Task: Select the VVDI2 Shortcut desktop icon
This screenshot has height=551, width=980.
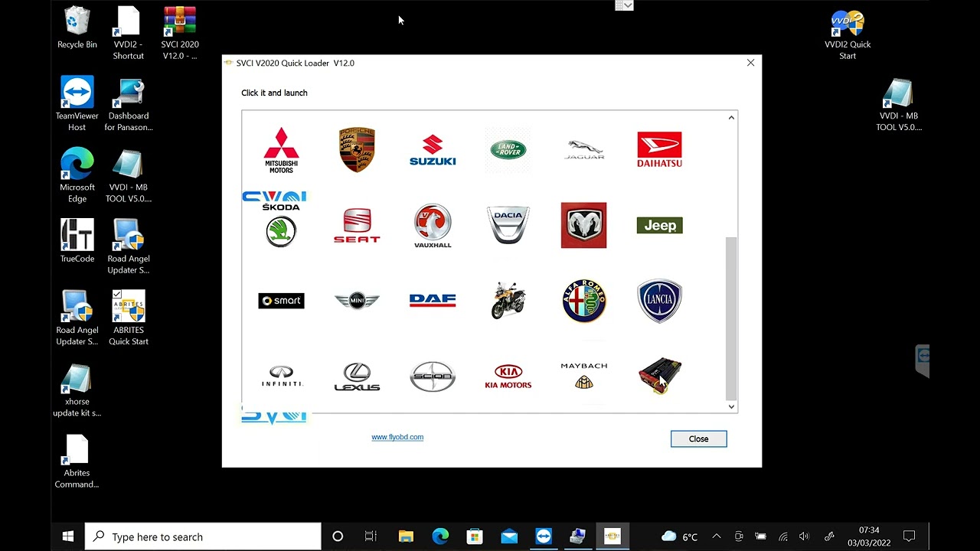Action: pos(128,34)
